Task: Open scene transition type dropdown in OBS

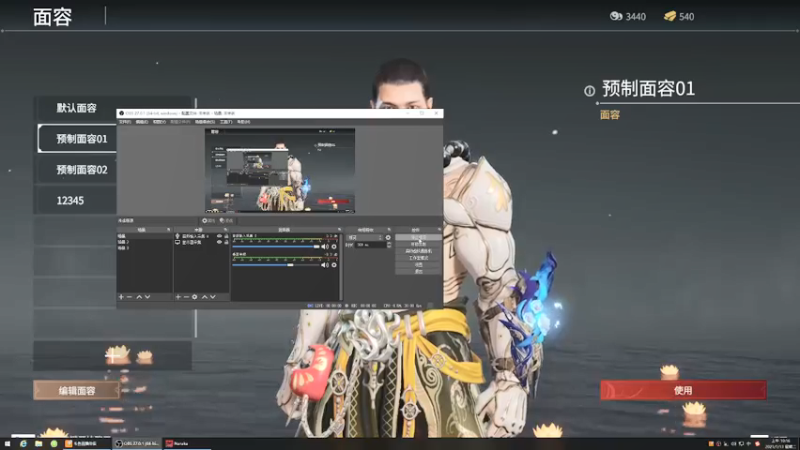Action: click(364, 237)
